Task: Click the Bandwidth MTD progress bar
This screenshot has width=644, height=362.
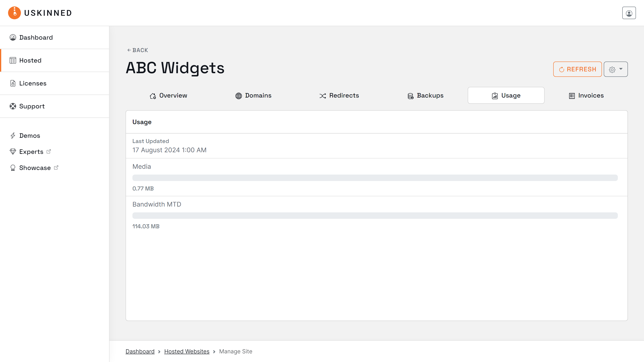Action: [375, 215]
